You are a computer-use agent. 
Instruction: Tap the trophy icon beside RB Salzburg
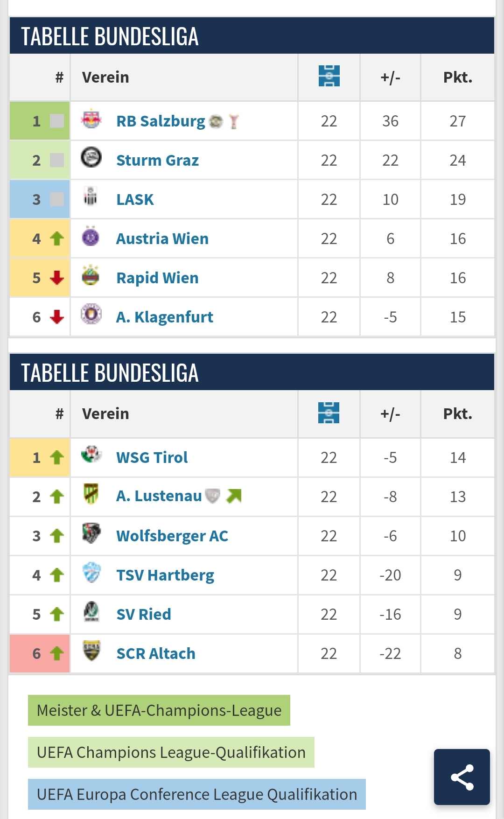coord(234,122)
